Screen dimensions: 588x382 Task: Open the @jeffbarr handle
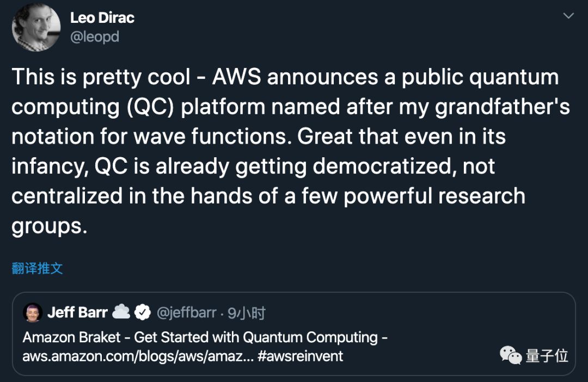tap(187, 313)
